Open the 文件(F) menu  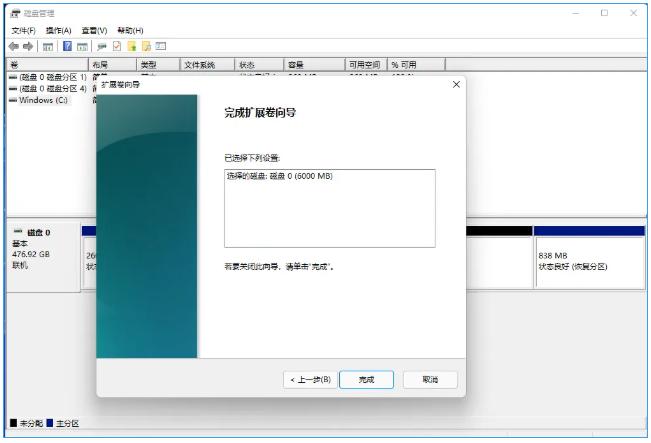point(23,30)
